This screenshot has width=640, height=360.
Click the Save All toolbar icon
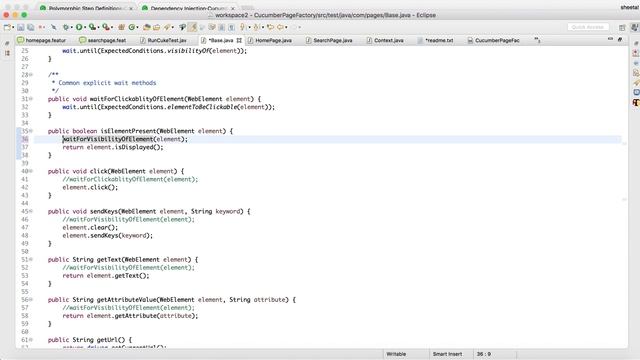coord(31,27)
